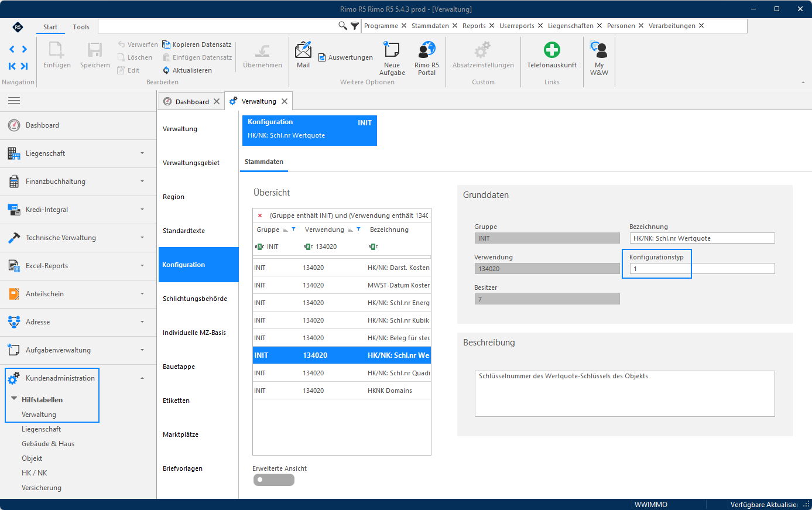812x510 pixels.
Task: Open My W&W icon
Action: click(599, 50)
